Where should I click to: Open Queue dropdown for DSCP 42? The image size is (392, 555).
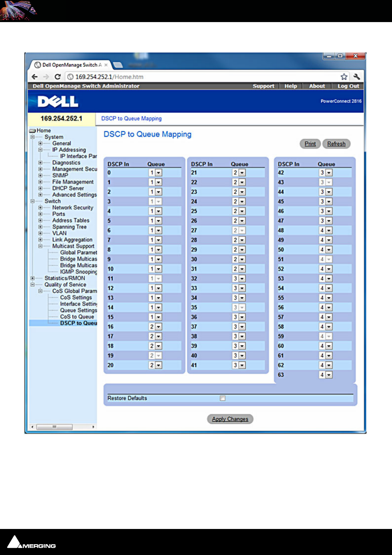click(326, 173)
